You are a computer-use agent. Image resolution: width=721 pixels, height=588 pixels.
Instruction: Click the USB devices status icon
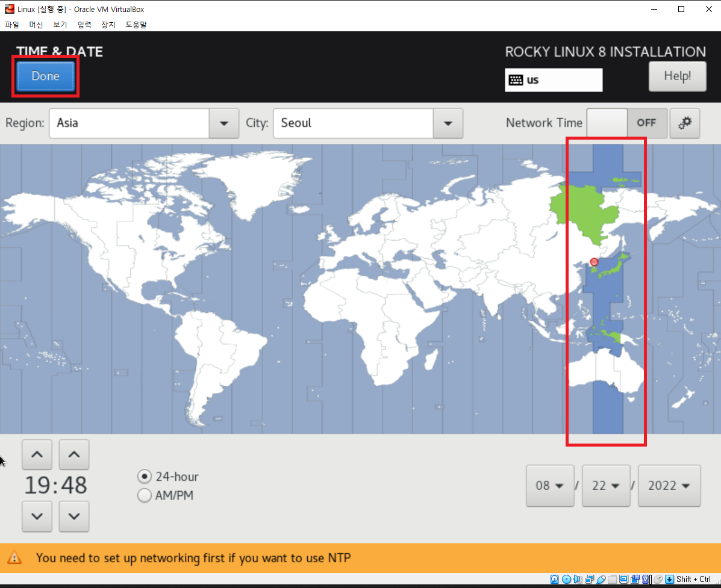pos(601,579)
